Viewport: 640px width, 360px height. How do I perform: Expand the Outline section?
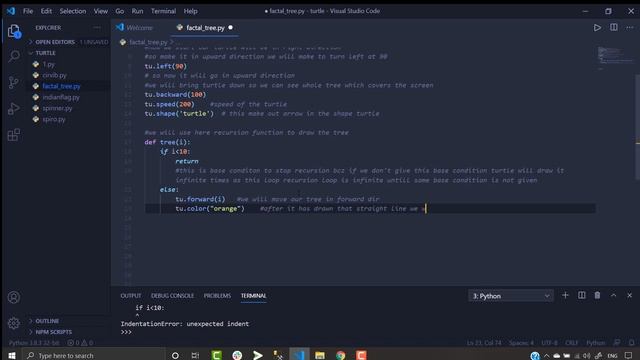pyautogui.click(x=68, y=321)
